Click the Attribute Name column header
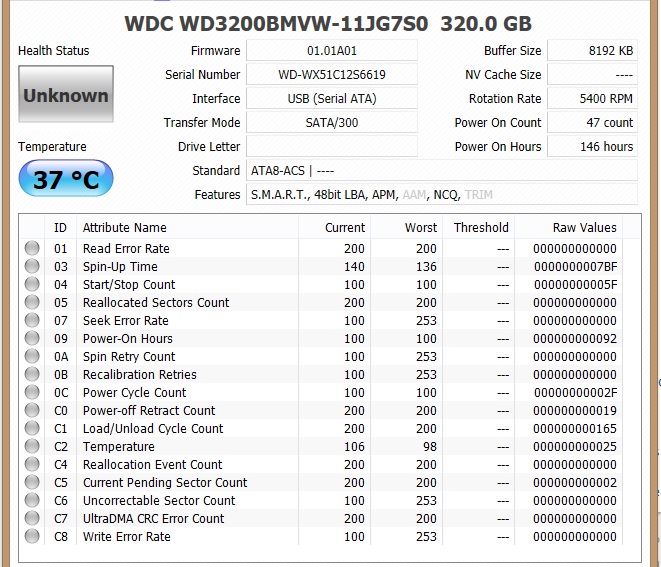 click(x=187, y=228)
